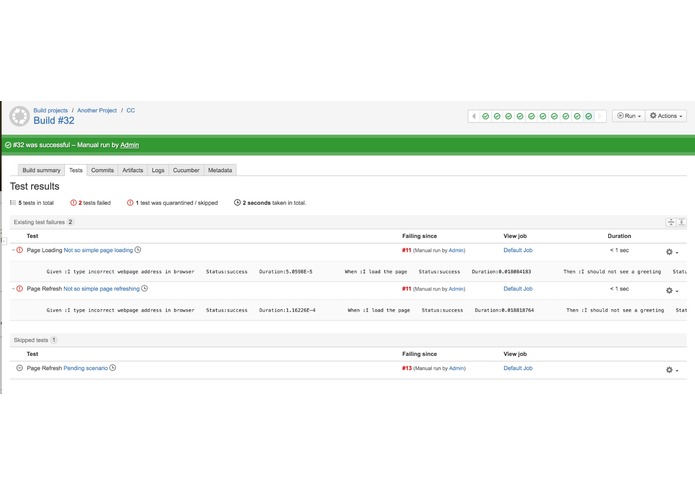Click Build projects breadcrumb
The image size is (695, 494).
[51, 110]
